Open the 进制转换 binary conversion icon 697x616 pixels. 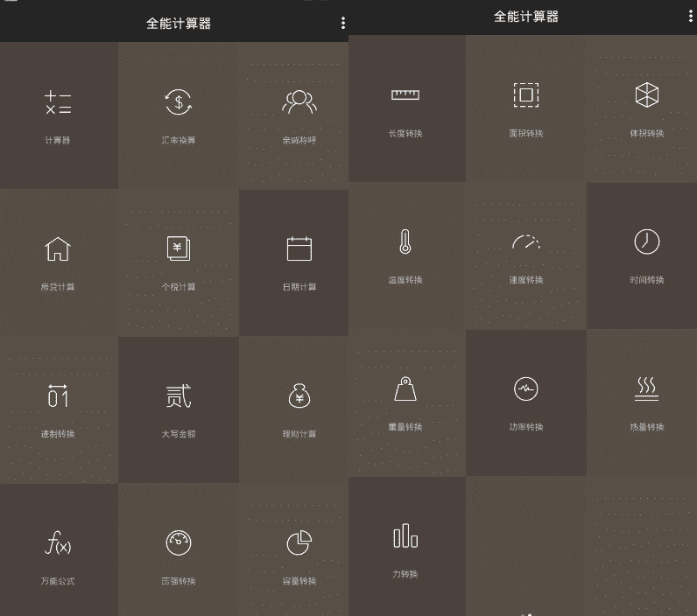[x=58, y=395]
